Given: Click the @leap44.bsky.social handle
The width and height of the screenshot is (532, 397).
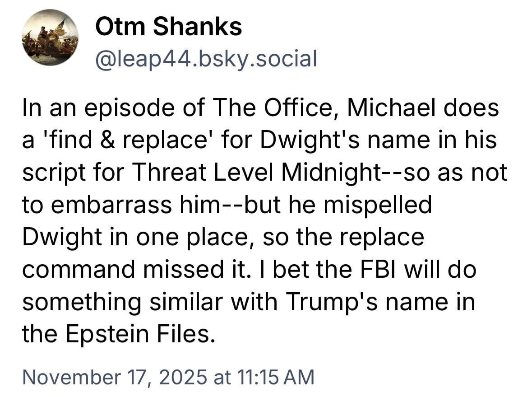Looking at the screenshot, I should point(206,58).
